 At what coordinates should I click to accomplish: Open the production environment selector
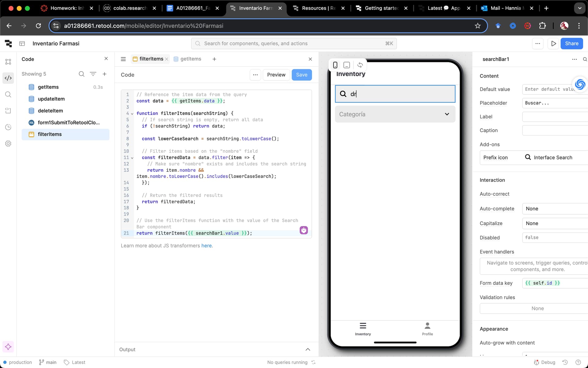coord(17,362)
